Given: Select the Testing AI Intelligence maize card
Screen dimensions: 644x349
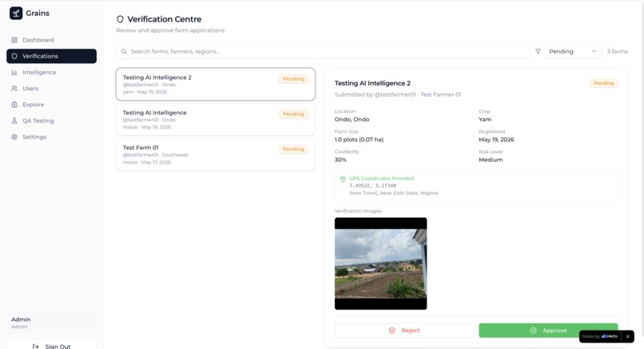Looking at the screenshot, I should (216, 120).
